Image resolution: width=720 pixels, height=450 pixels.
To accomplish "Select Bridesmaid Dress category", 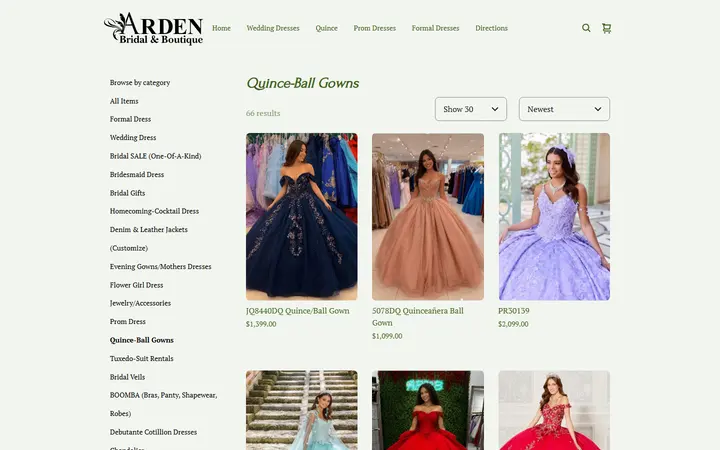I will coord(137,174).
